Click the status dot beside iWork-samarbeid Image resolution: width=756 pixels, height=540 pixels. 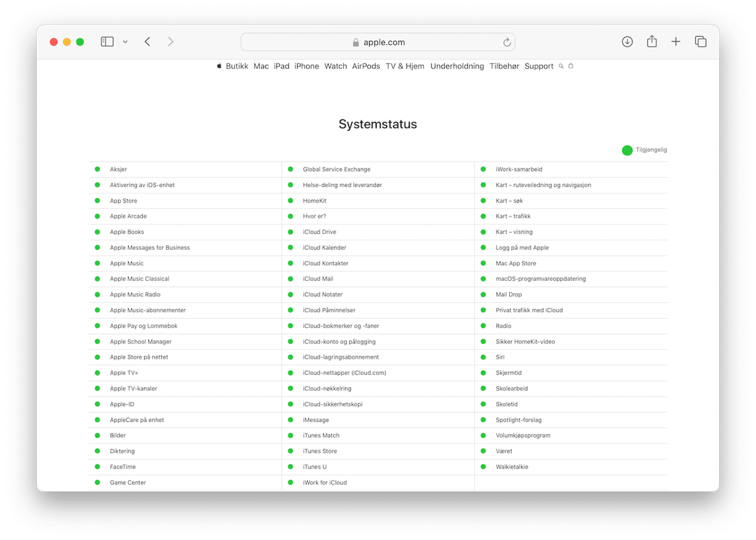[x=483, y=169]
